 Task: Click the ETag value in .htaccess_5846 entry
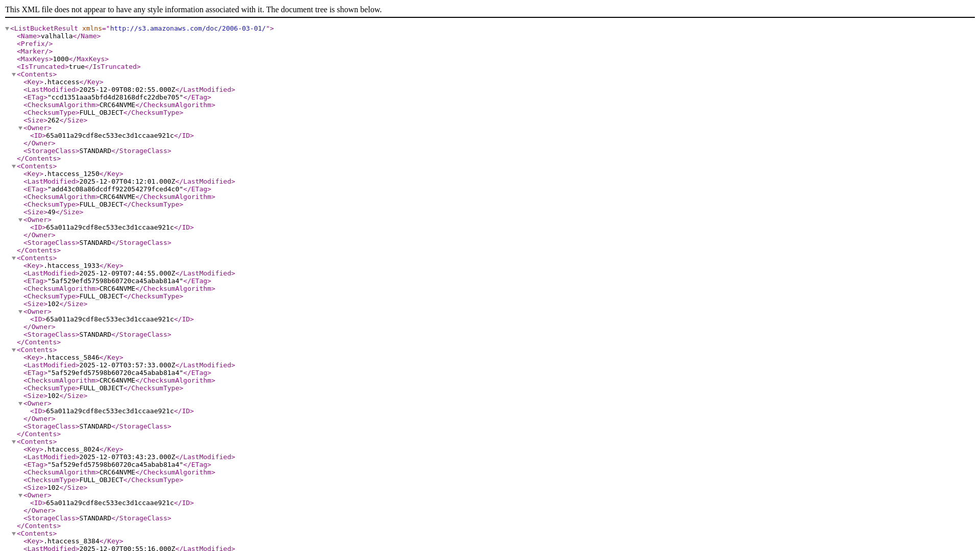click(x=115, y=373)
